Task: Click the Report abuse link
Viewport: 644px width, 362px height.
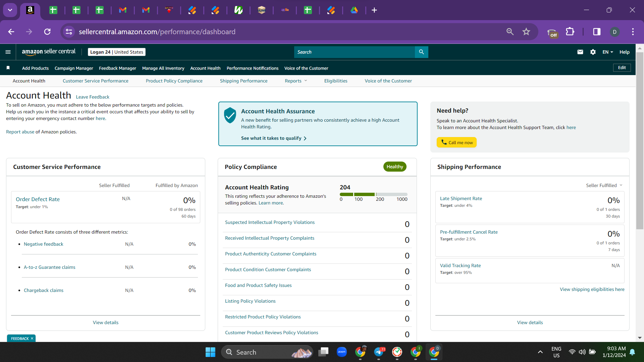Action: (20, 132)
